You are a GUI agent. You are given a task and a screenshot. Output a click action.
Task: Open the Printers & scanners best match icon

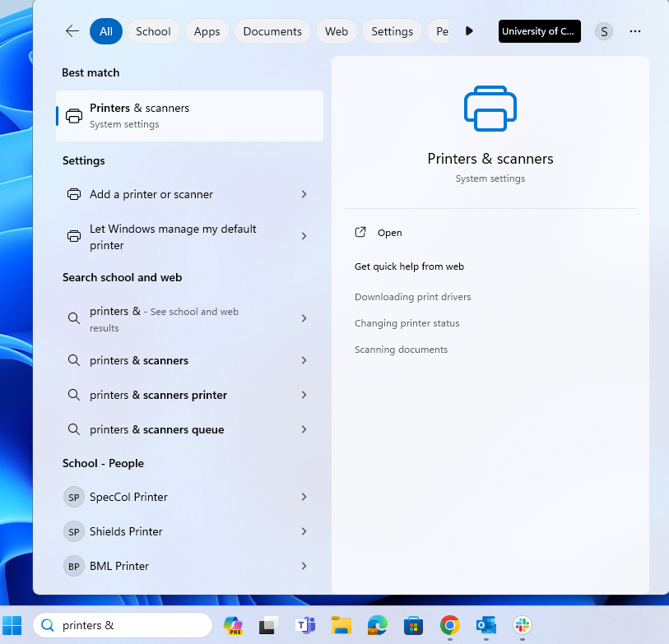pos(72,115)
